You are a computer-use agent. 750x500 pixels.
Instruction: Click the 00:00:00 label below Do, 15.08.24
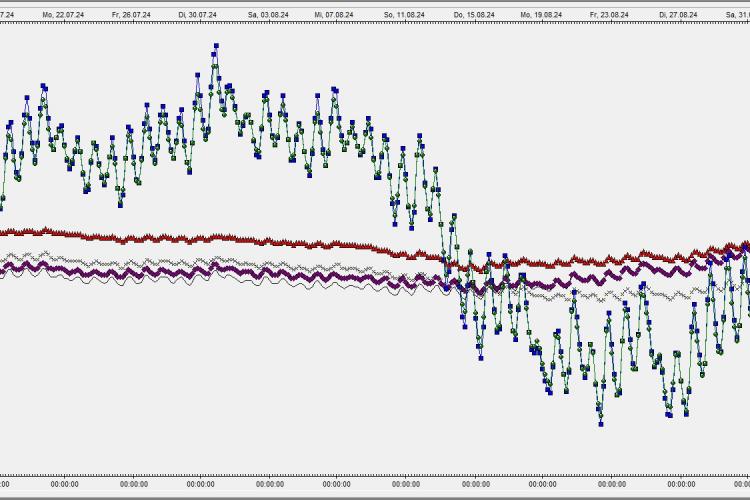(472, 485)
